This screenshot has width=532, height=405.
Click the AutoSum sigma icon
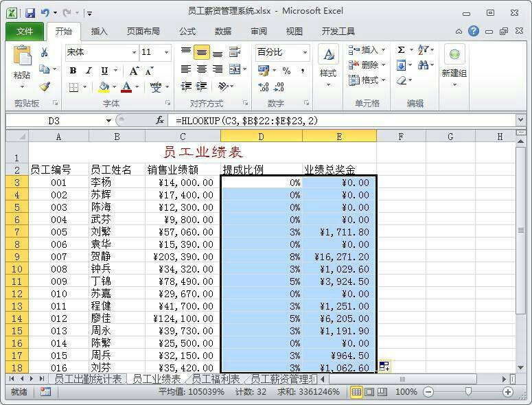pos(401,50)
